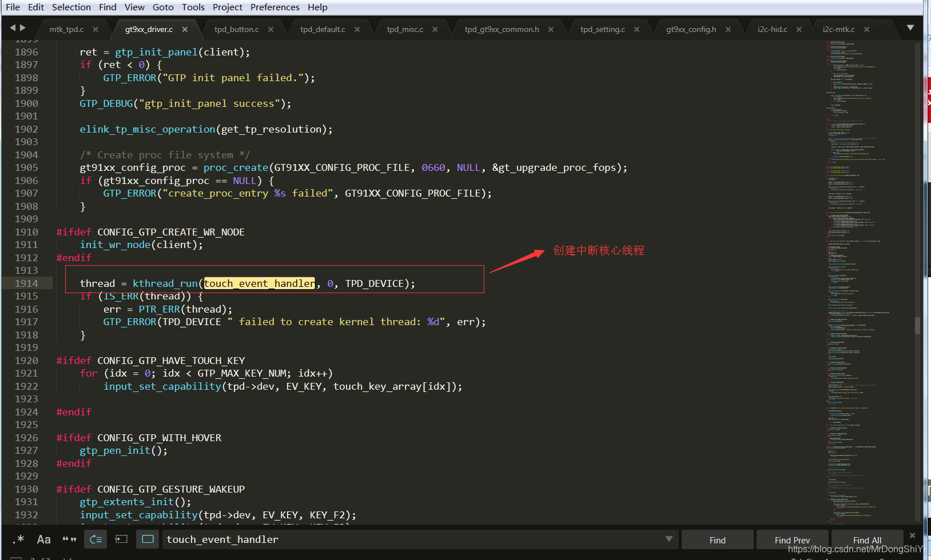
Task: Open the Preferences menu
Action: 275,7
